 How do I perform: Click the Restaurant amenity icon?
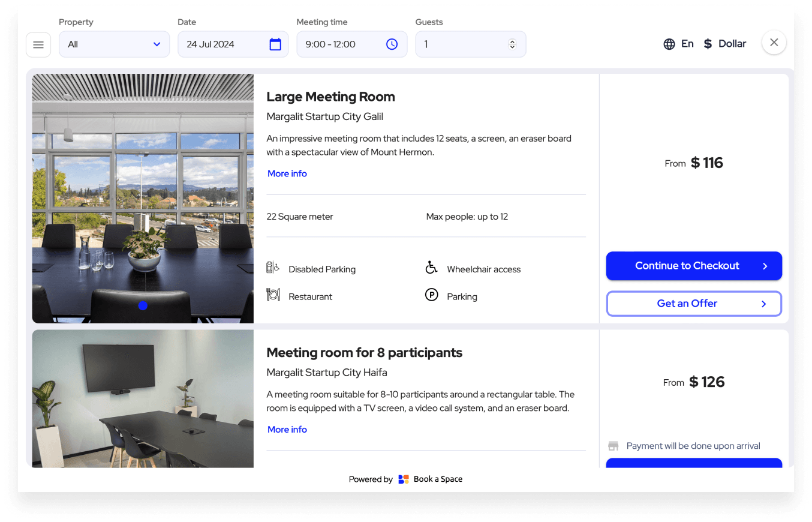click(273, 295)
